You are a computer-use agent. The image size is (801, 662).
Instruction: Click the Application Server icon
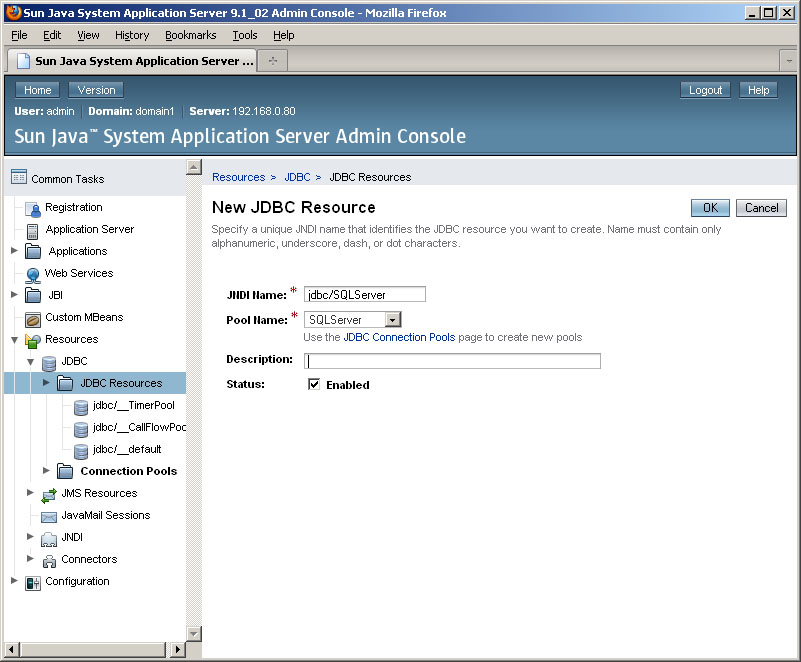pyautogui.click(x=33, y=231)
